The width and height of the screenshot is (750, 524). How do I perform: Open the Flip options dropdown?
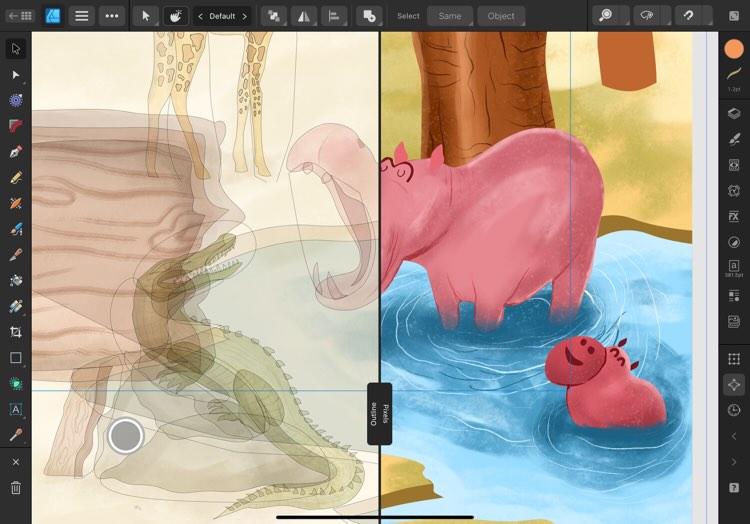pyautogui.click(x=304, y=16)
